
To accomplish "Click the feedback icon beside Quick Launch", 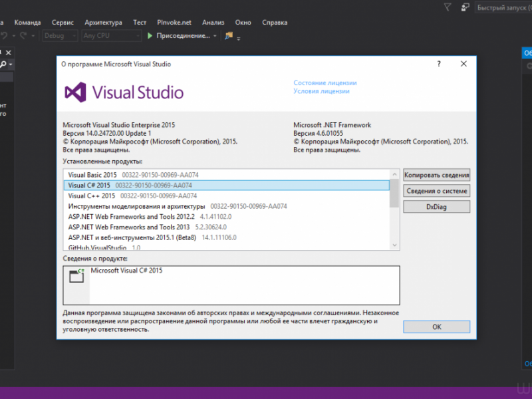I will click(x=465, y=7).
